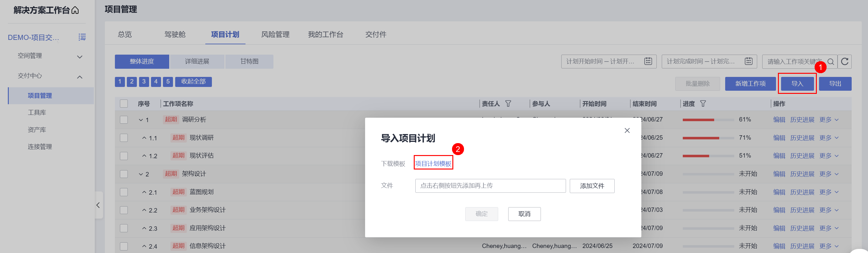Check the box for row 2.2 业务架构设计
Viewport: 868px width, 253px height.
coord(124,210)
